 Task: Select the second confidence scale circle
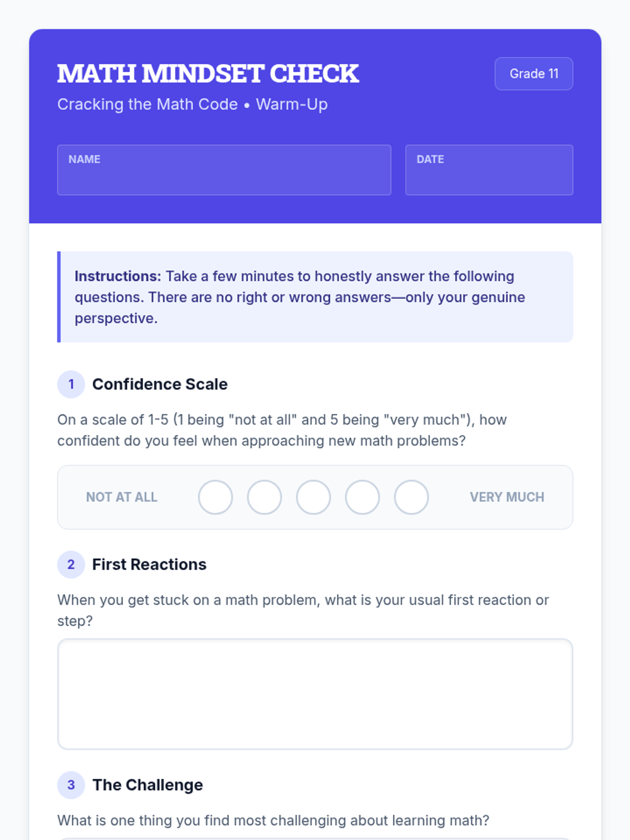pyautogui.click(x=264, y=497)
